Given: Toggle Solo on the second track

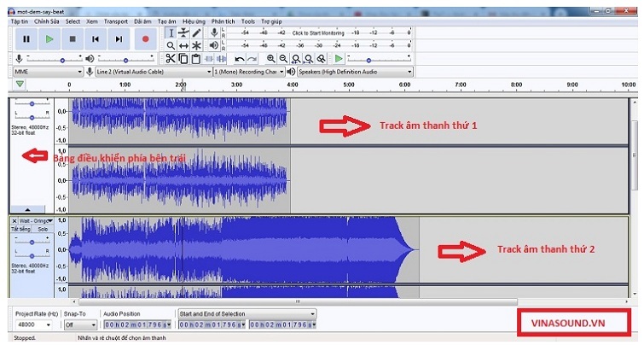Looking at the screenshot, I should tap(43, 230).
